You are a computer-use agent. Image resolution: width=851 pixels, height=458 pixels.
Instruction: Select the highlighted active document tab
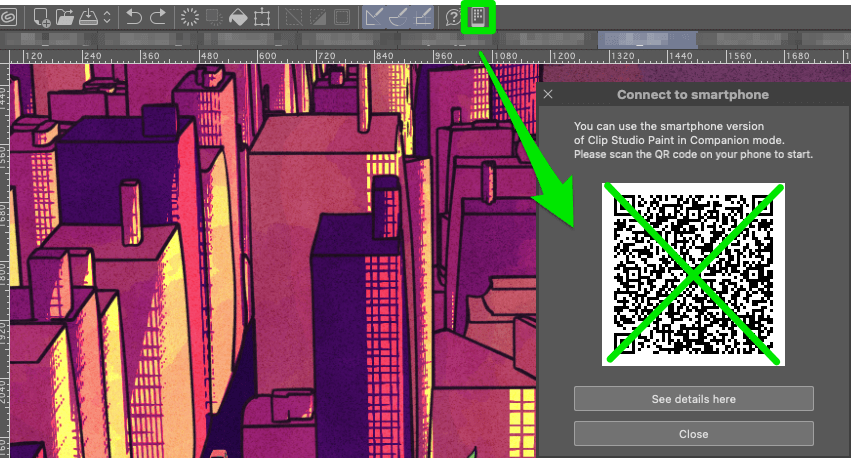[x=647, y=40]
